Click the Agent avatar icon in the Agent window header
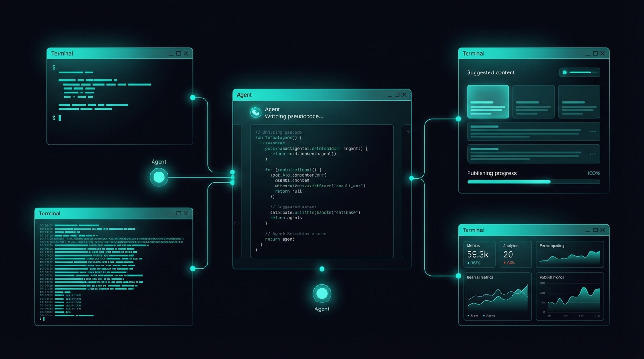644x359 pixels. [x=255, y=113]
